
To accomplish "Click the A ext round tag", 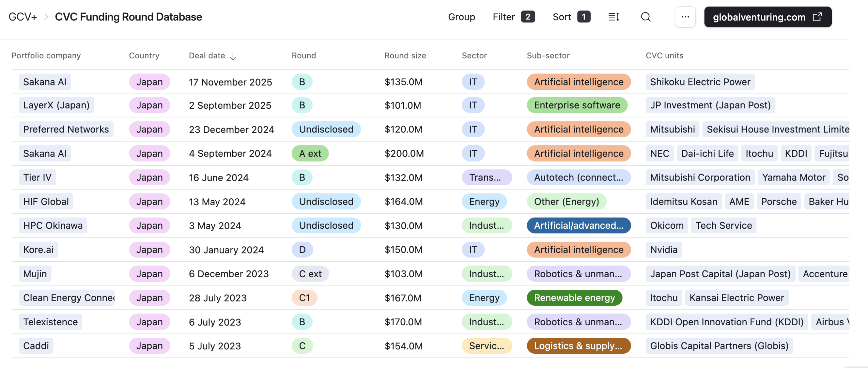I will click(310, 154).
